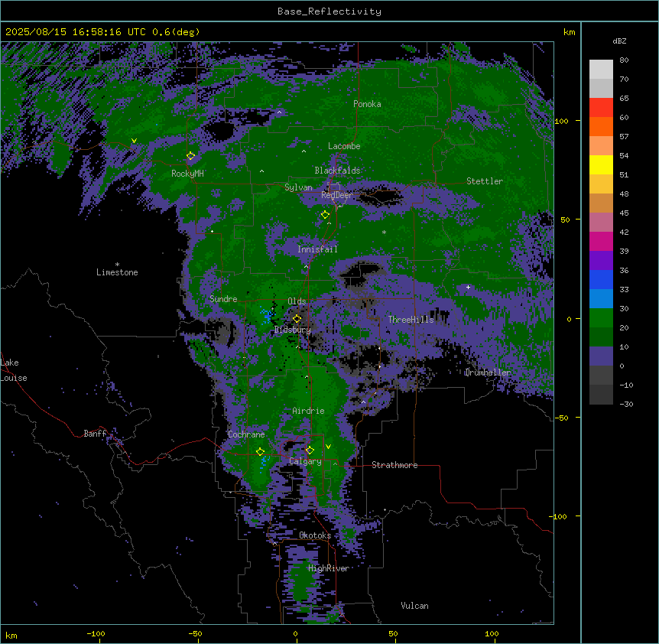This screenshot has height=644, width=659.
Task: Click the Blackfalds city label
Action: [337, 171]
